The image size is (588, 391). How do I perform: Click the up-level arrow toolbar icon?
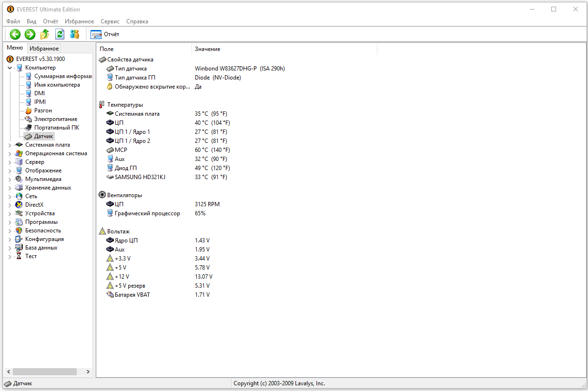[45, 34]
